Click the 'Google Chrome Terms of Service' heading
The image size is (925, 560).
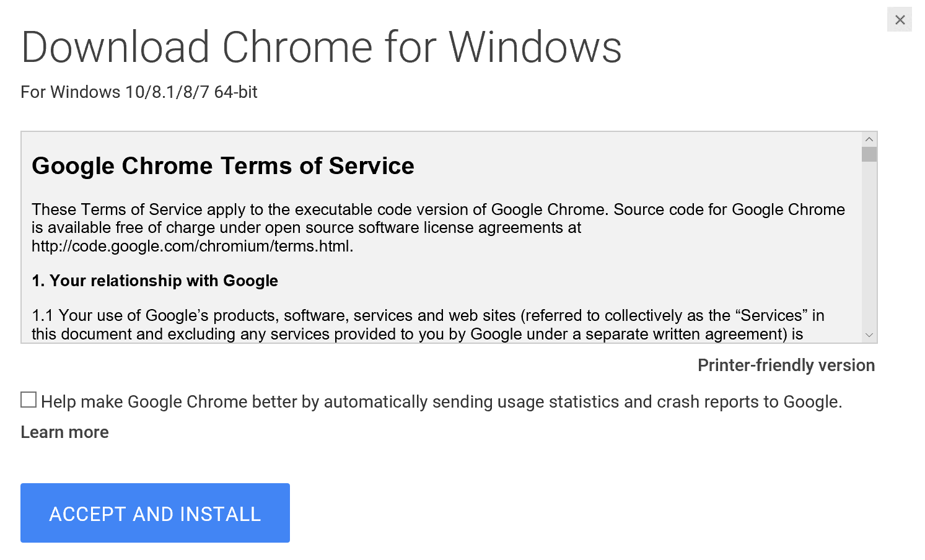(223, 166)
